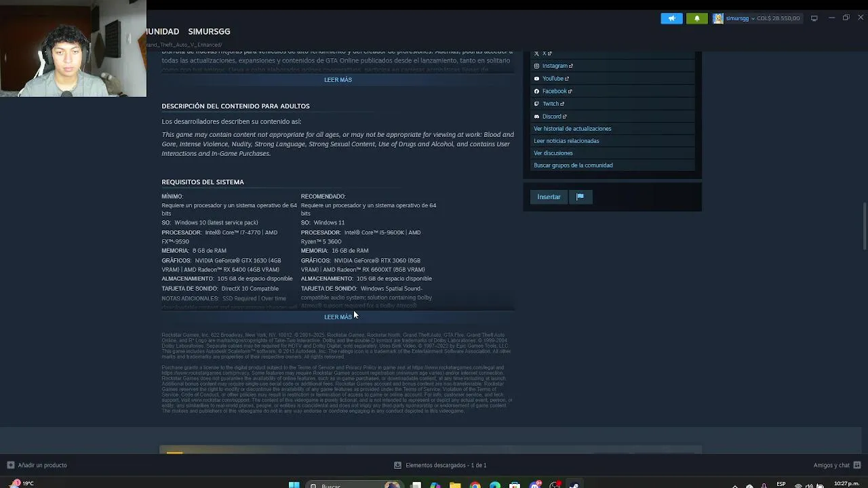This screenshot has width=868, height=488.
Task: Open the 19°C weather widget
Action: (20, 484)
